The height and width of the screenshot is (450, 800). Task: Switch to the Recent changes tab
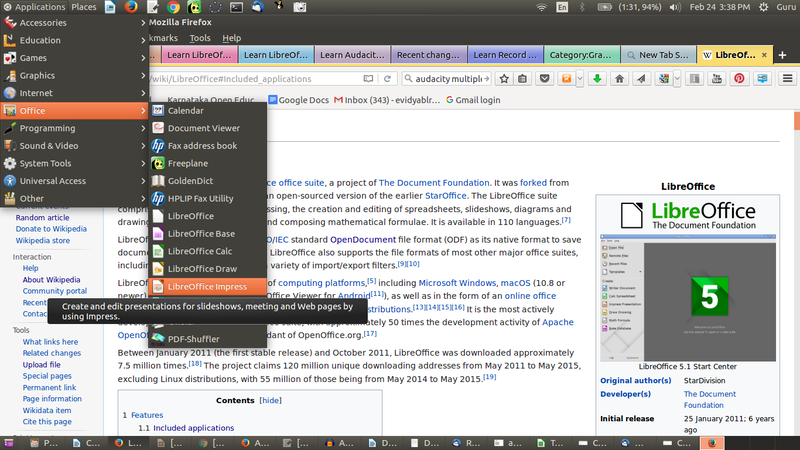click(x=428, y=55)
